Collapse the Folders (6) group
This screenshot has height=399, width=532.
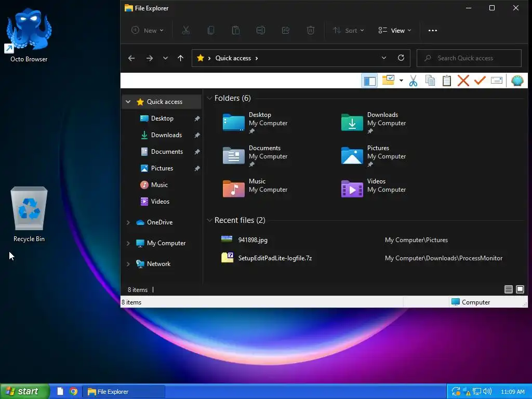(209, 98)
